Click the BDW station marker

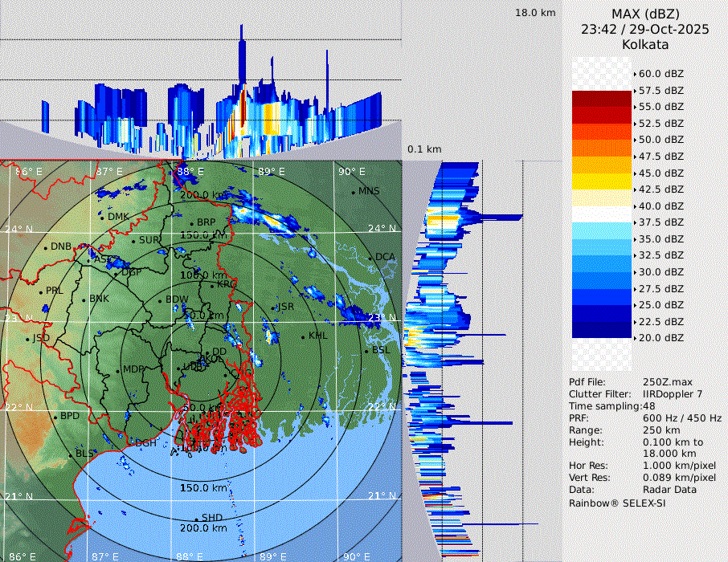[160, 300]
